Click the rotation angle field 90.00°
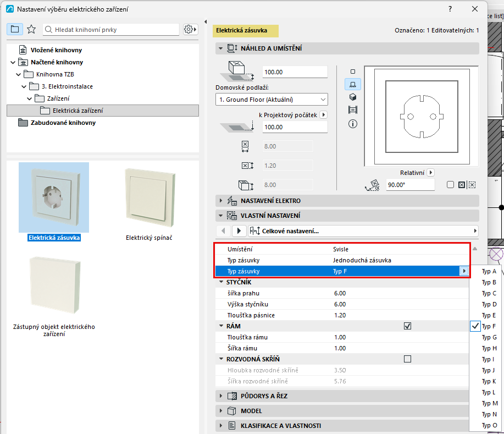504x434 pixels. pos(410,185)
